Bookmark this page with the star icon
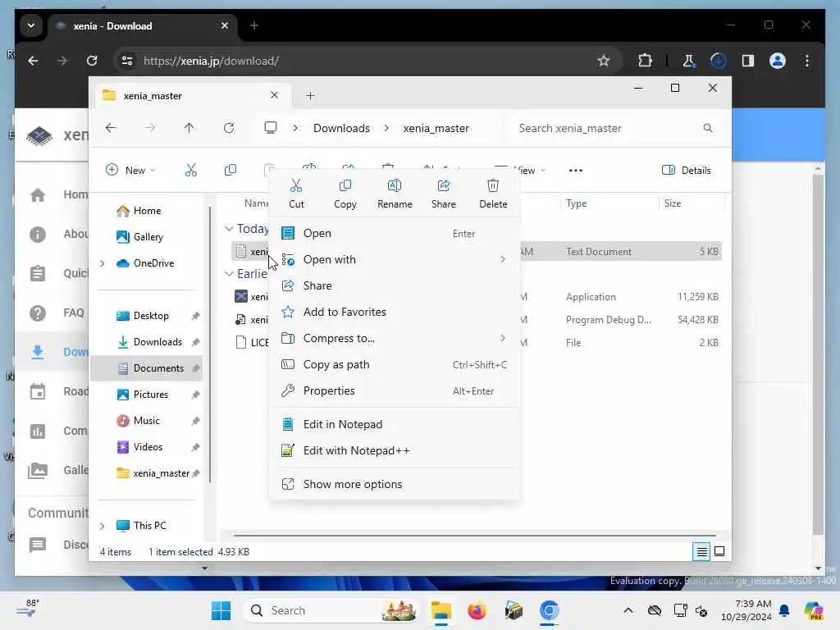840x630 pixels. (604, 61)
